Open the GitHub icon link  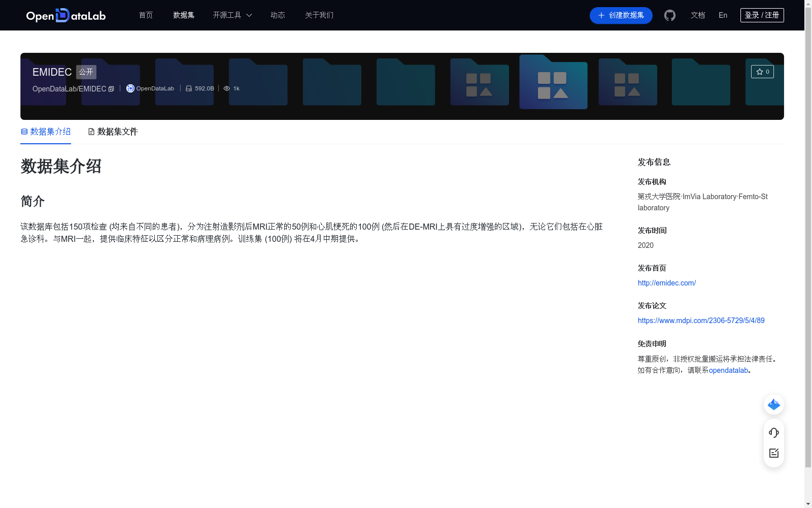(670, 15)
